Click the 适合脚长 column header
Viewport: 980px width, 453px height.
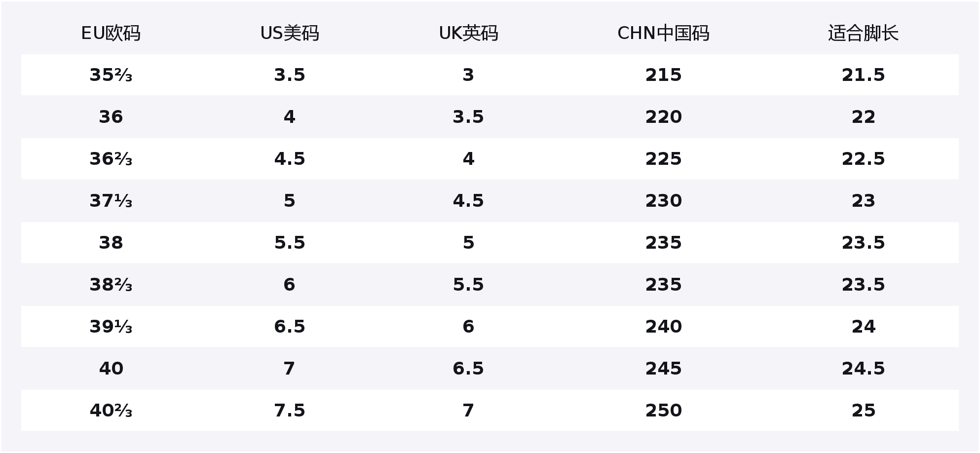[863, 33]
